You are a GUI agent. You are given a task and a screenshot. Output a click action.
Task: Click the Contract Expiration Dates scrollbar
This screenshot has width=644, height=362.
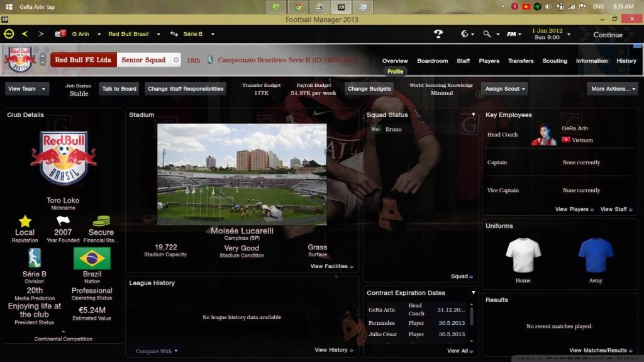pos(472,317)
